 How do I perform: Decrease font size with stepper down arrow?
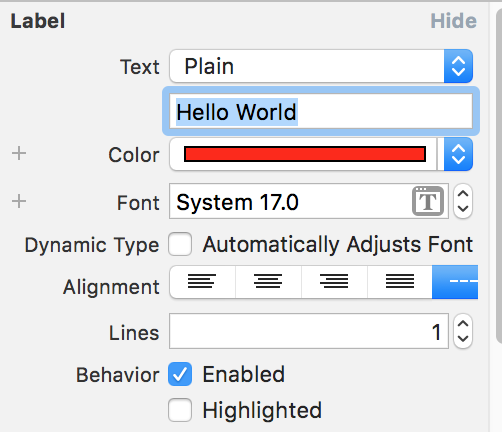click(x=463, y=209)
